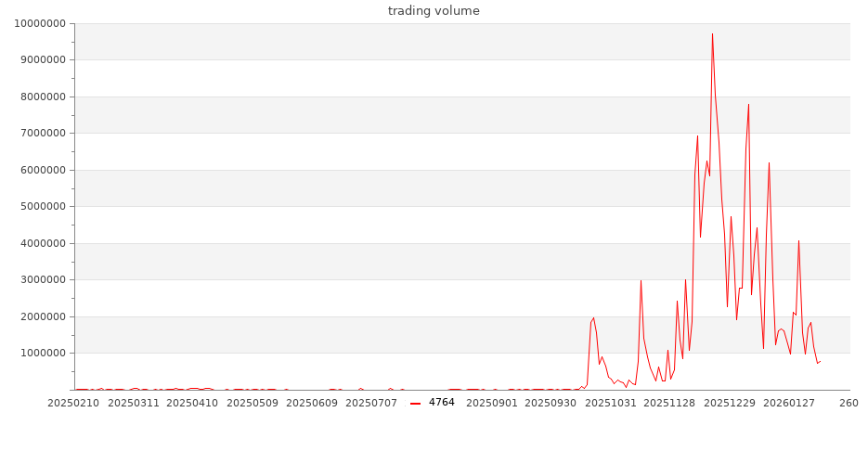This screenshot has height=464, width=868.
Task: Select the 20251031 x-axis date label
Action: tap(611, 404)
